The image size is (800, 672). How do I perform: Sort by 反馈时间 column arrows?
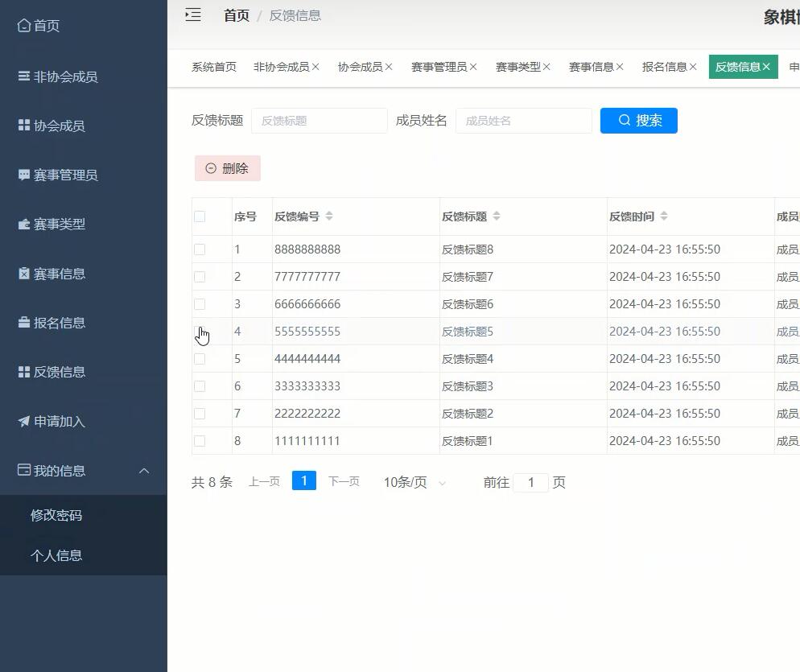coord(664,216)
